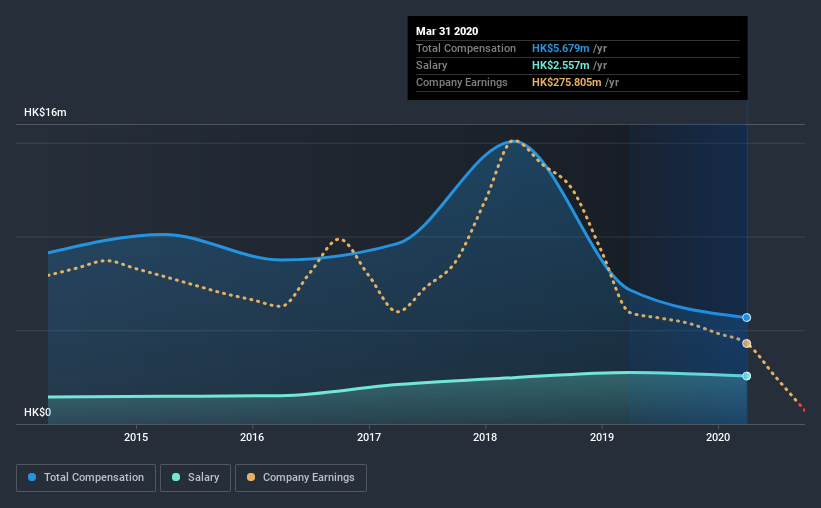The image size is (821, 508).
Task: Click the Salary tooltip row label
Action: [431, 65]
